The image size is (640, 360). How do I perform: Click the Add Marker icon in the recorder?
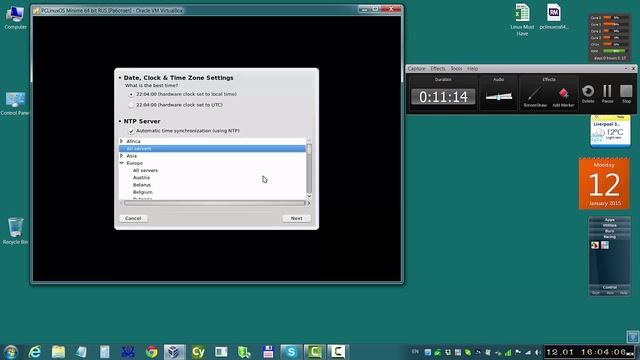(x=563, y=94)
